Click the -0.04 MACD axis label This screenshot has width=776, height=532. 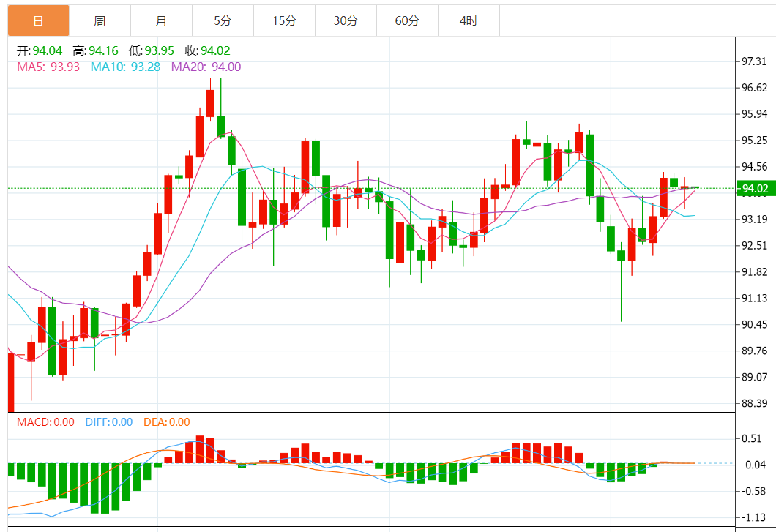[753, 465]
